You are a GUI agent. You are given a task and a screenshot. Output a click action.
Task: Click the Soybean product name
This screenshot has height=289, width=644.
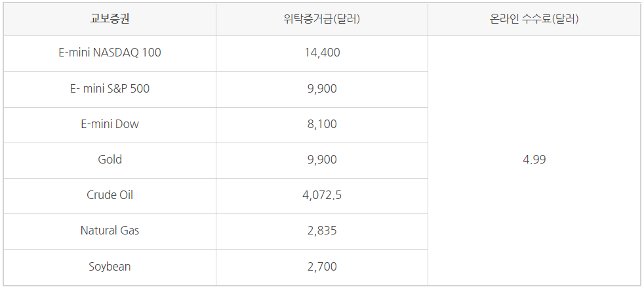pos(110,267)
